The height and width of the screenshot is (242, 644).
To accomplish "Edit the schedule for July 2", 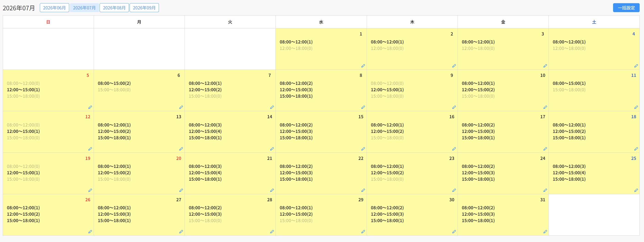I will coord(454,66).
